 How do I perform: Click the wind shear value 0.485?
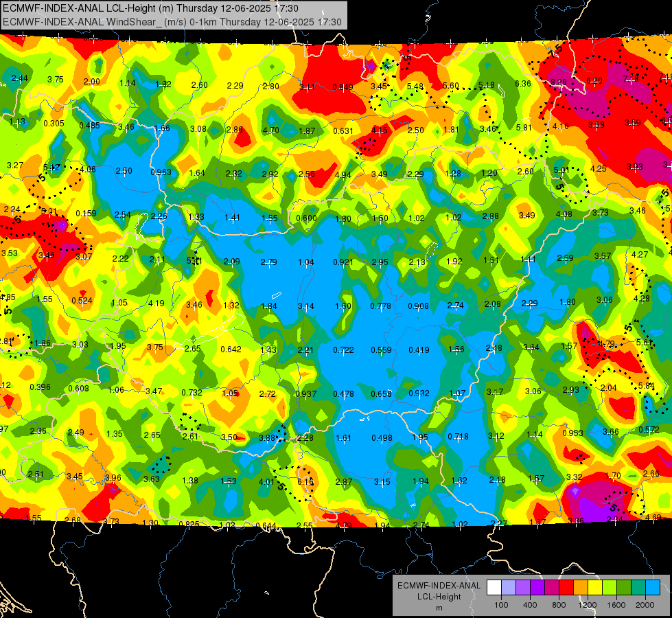[x=89, y=126]
